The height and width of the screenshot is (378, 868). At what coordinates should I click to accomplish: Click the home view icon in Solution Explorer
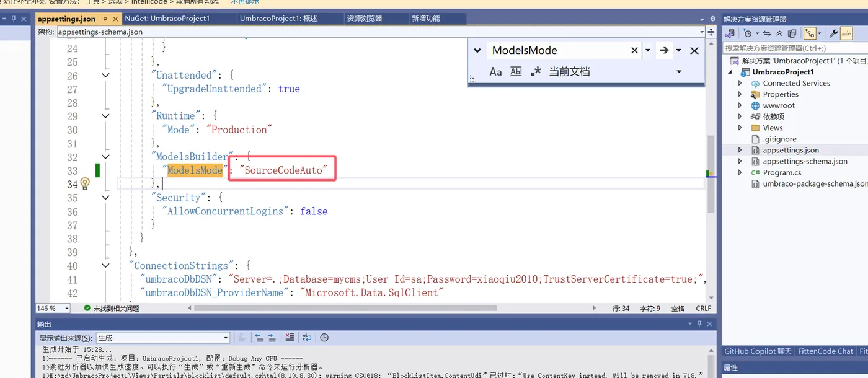click(730, 33)
